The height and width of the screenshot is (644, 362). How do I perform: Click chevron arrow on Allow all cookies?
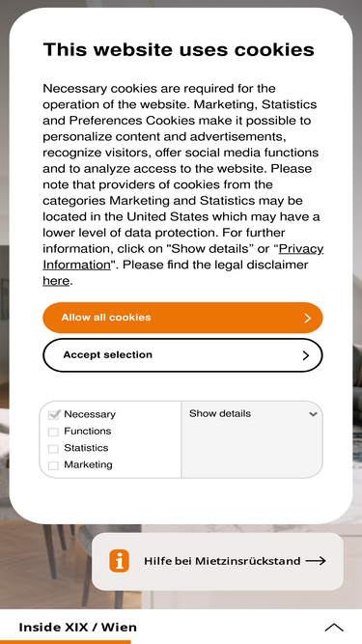click(307, 318)
